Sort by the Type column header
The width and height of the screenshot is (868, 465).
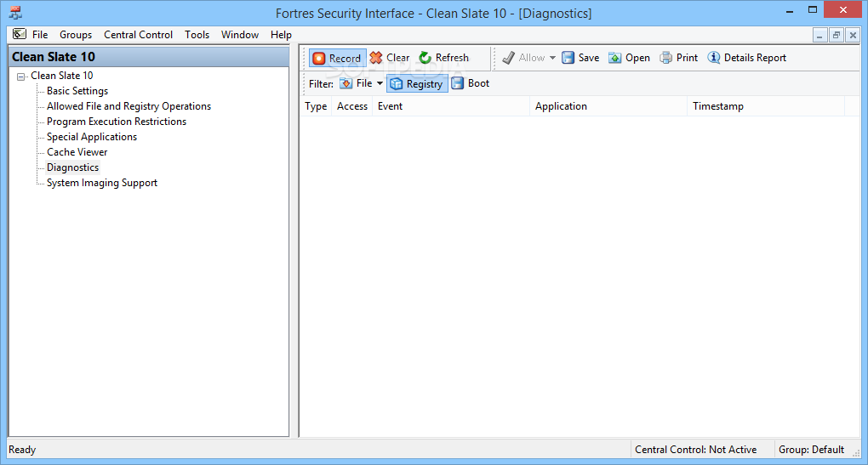pyautogui.click(x=316, y=106)
